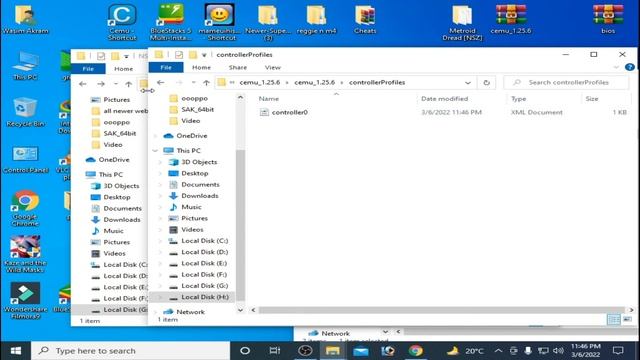Go up one folder level in controllerProfiles window
Image resolution: width=640 pixels, height=360 pixels.
point(206,82)
